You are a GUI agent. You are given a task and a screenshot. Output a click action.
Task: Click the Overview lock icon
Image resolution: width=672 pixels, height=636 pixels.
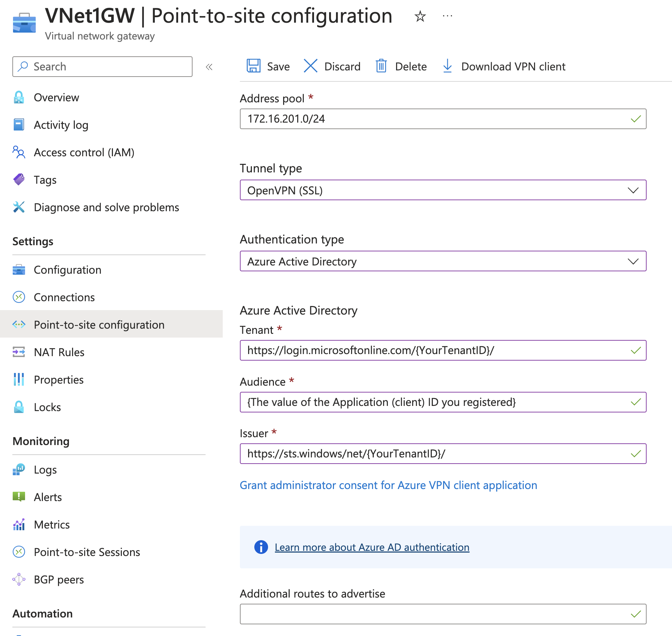click(x=19, y=98)
